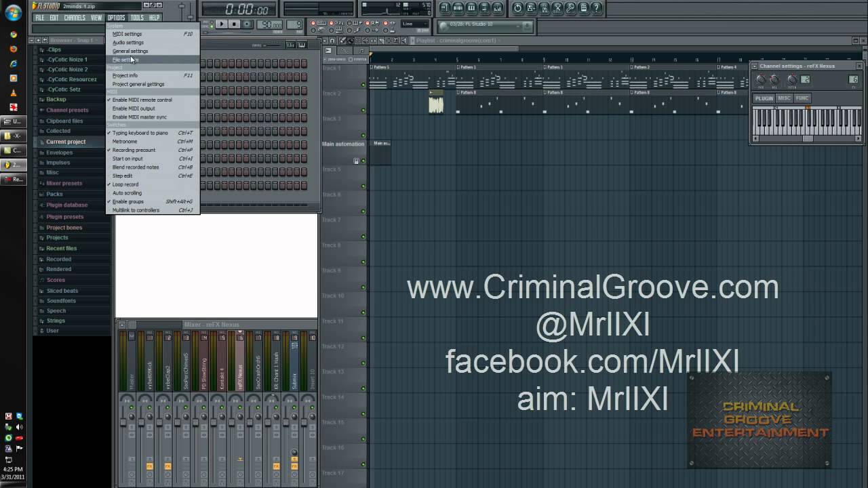This screenshot has height=488, width=868.
Task: Toggle Enable MIDI master sync
Action: click(x=140, y=117)
